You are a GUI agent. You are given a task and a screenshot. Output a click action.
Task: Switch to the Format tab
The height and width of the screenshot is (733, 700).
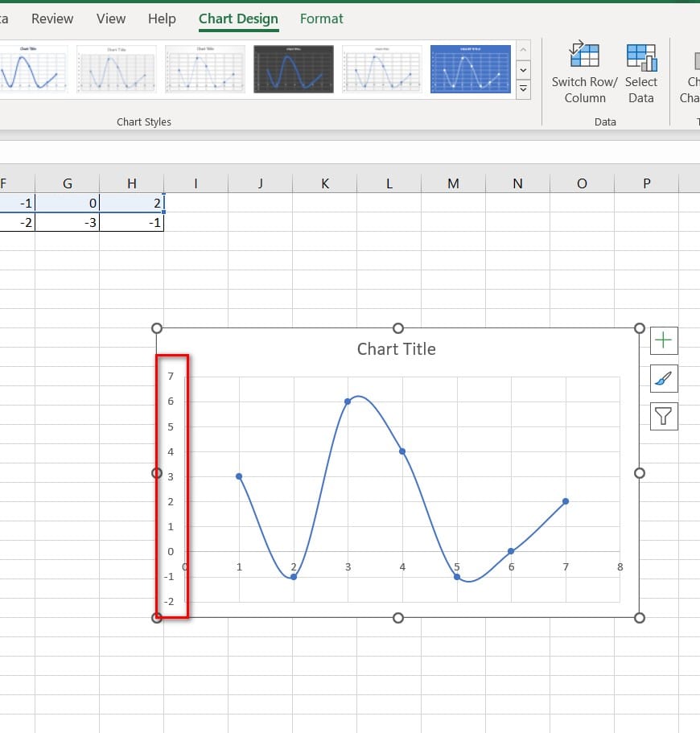pos(321,19)
